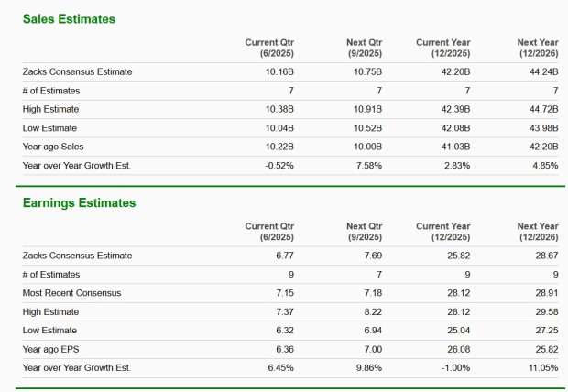The width and height of the screenshot is (568, 392).
Task: Click the 7.58% sales growth value
Action: click(366, 165)
